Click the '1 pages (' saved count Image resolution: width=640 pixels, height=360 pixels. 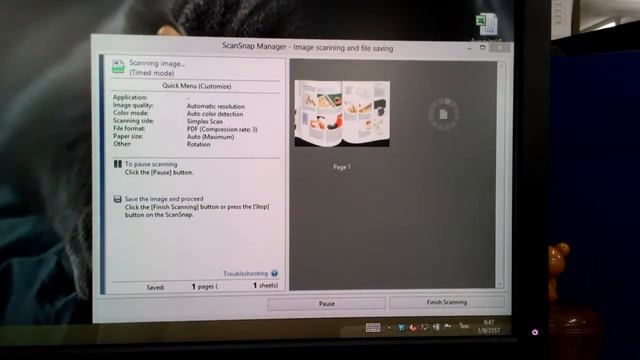204,287
